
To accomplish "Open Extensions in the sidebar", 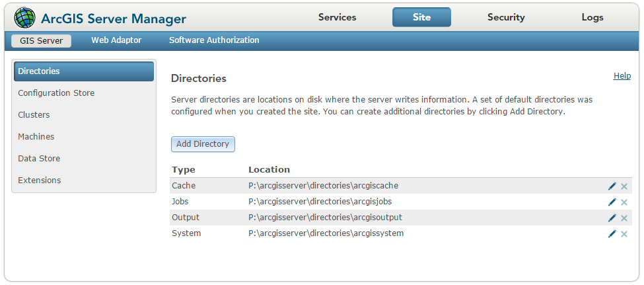I will pos(40,181).
